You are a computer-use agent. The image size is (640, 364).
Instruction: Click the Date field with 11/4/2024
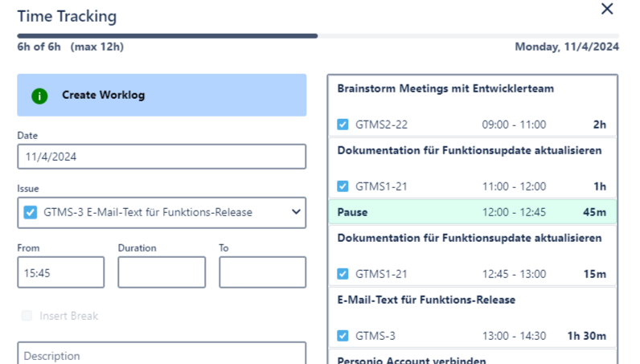[162, 157]
